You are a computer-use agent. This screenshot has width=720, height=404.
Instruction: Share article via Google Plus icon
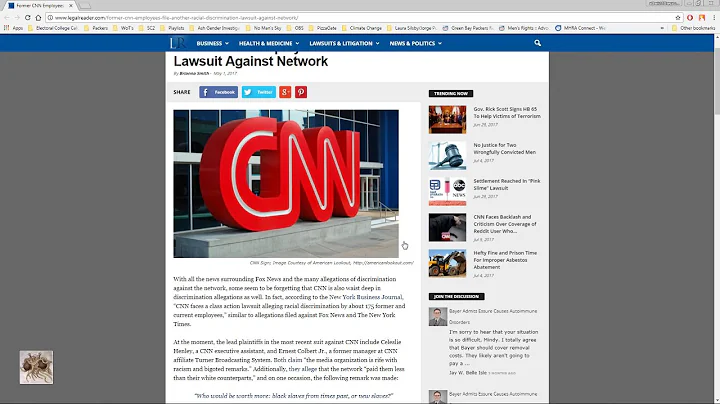(285, 92)
